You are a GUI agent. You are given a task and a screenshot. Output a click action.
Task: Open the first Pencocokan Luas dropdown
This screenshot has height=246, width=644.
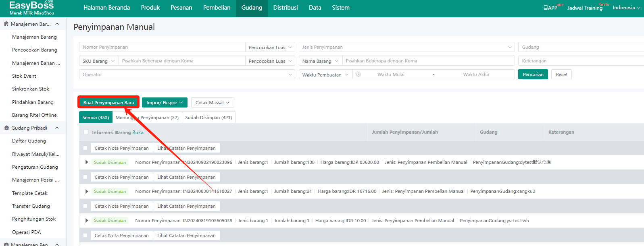tap(270, 47)
